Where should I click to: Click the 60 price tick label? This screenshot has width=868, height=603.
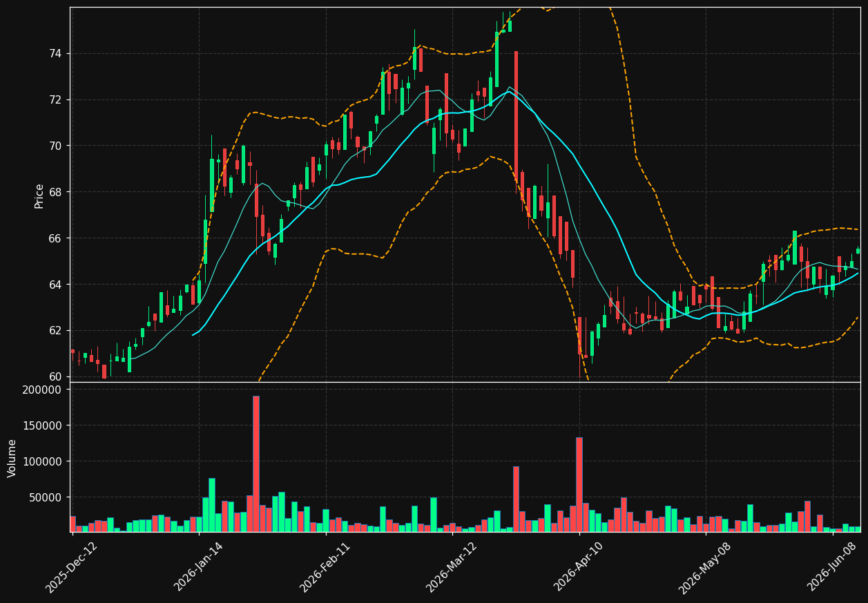coord(55,376)
